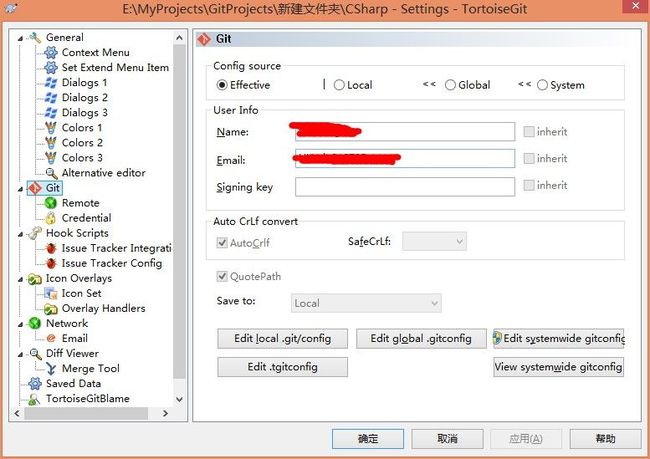
Task: Toggle the QuotePath checkbox
Action: click(x=222, y=276)
